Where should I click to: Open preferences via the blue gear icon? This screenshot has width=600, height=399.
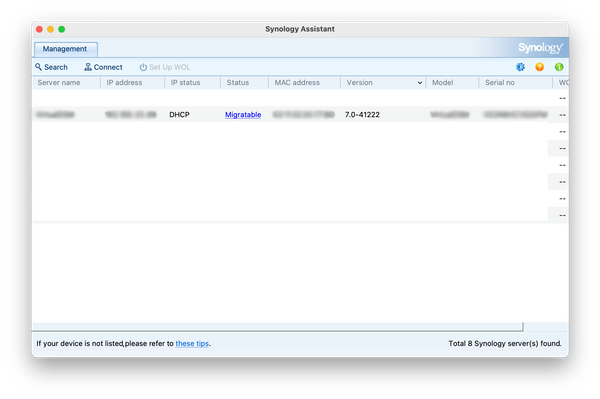coord(520,67)
